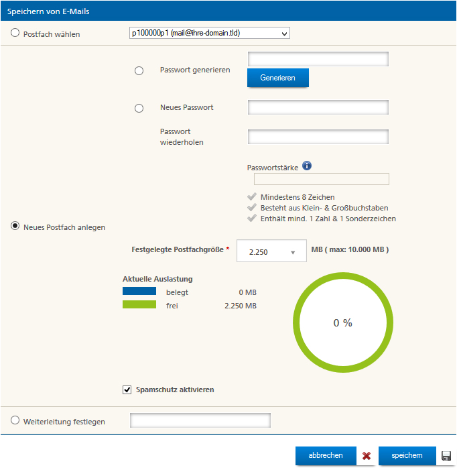This screenshot has height=476, width=457.
Task: Select the Passwort generieren radio button
Action: 139,71
